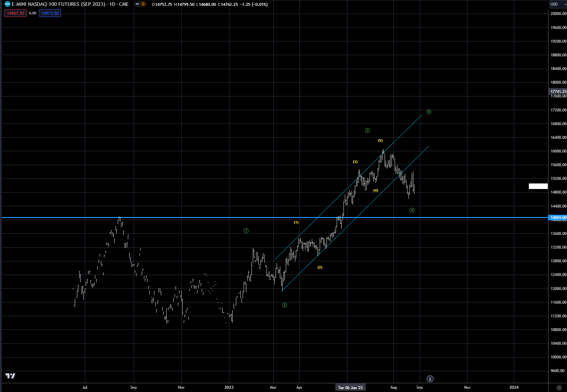Screen dimensions: 567x392
Task: Click the delayed data D indicator
Action: click(x=143, y=4)
